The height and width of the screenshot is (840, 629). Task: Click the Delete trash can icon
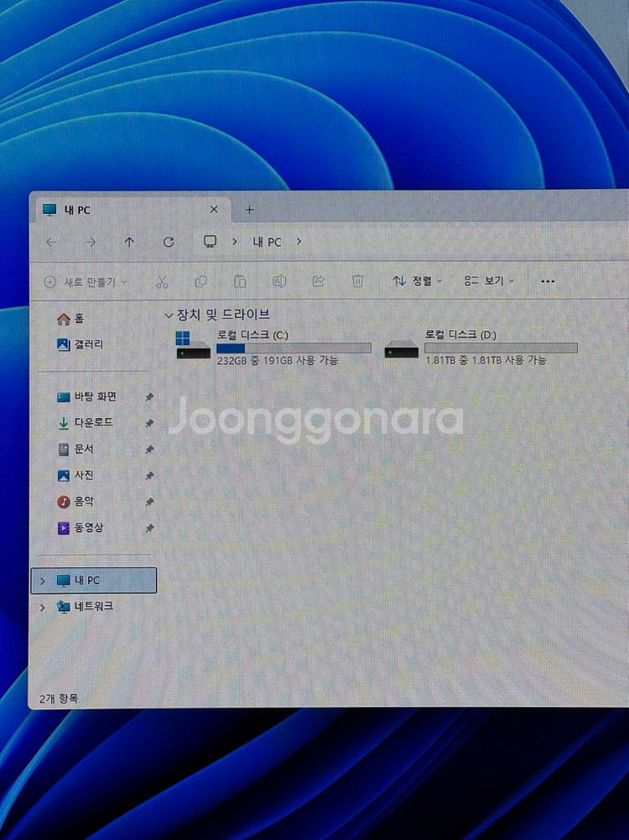pos(357,281)
